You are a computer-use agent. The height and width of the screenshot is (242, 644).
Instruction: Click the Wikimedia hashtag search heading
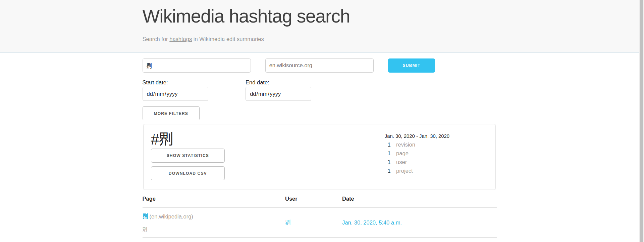click(x=246, y=16)
